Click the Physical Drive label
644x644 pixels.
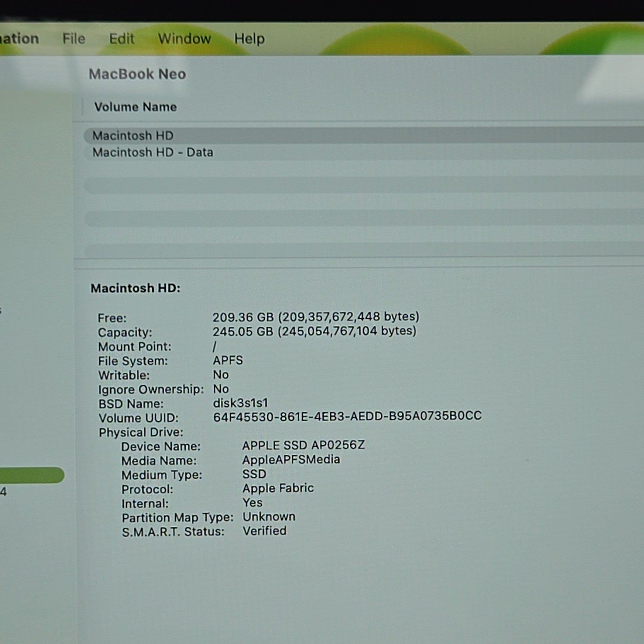[x=141, y=432]
